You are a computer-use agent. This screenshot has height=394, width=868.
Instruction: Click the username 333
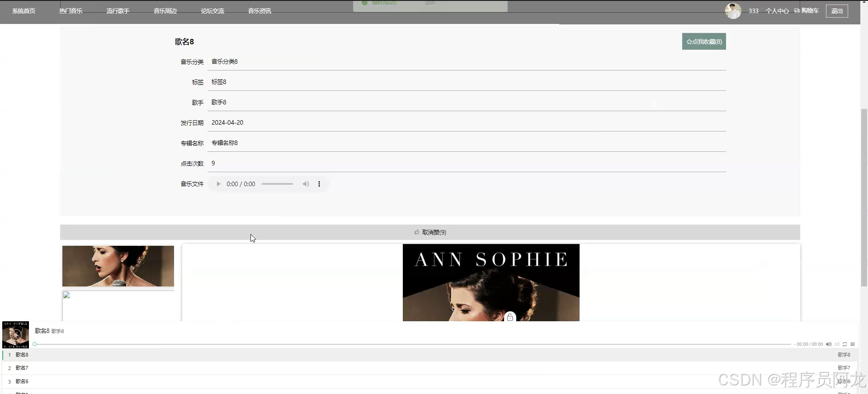(x=753, y=11)
